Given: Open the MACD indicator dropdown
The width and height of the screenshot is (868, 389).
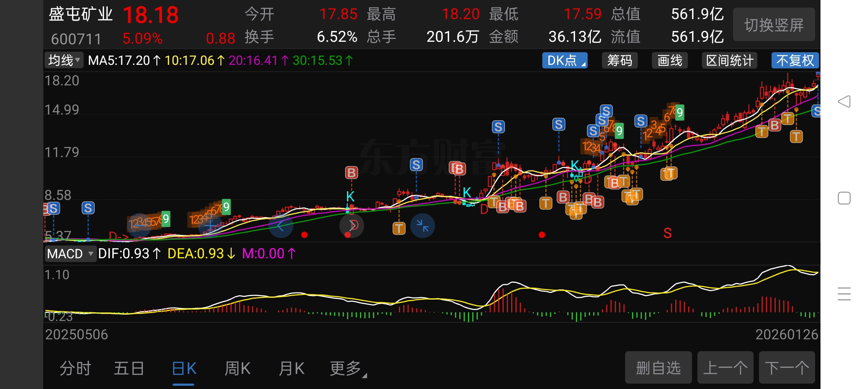Looking at the screenshot, I should click(70, 254).
